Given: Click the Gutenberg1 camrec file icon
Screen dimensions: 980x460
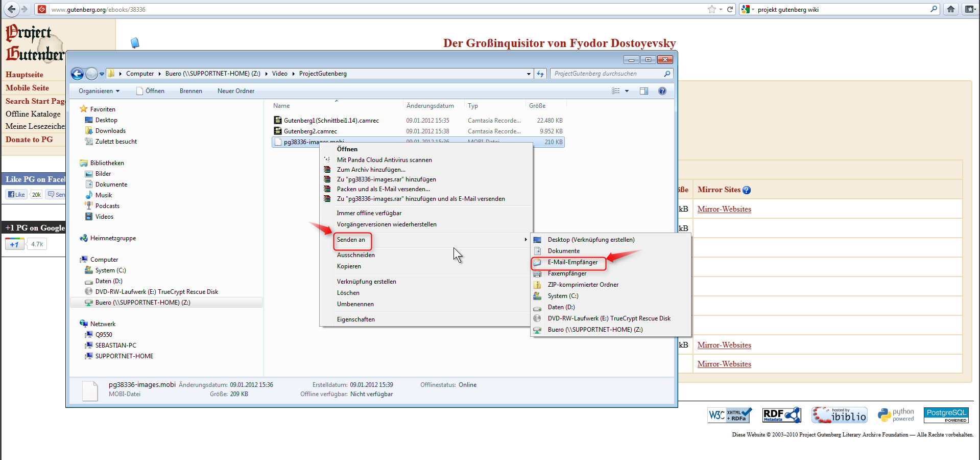Looking at the screenshot, I should (278, 121).
